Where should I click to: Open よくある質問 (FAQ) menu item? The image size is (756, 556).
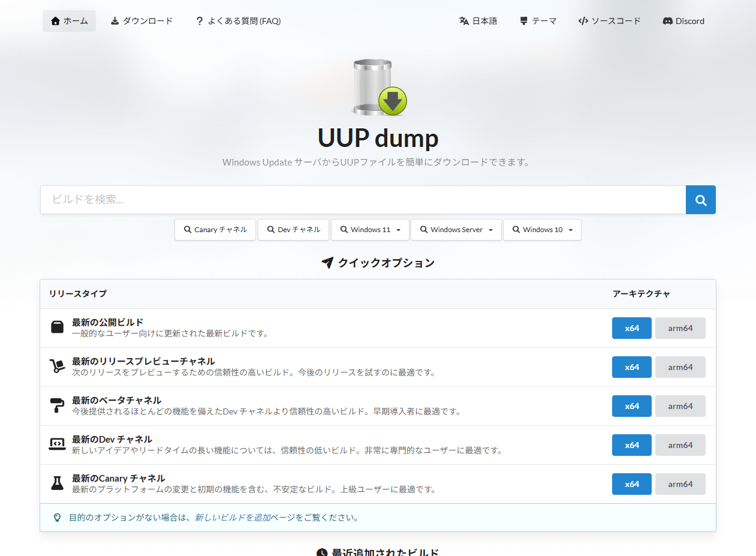click(x=238, y=21)
